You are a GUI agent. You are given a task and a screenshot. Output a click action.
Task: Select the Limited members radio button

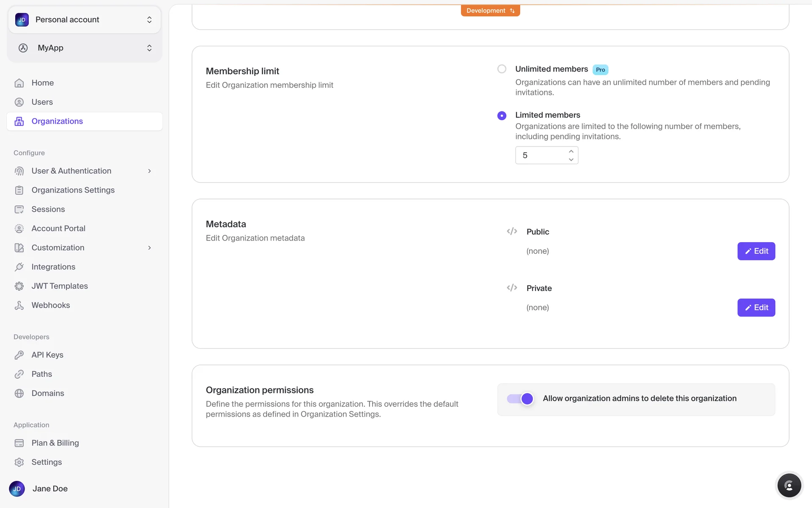pyautogui.click(x=502, y=116)
